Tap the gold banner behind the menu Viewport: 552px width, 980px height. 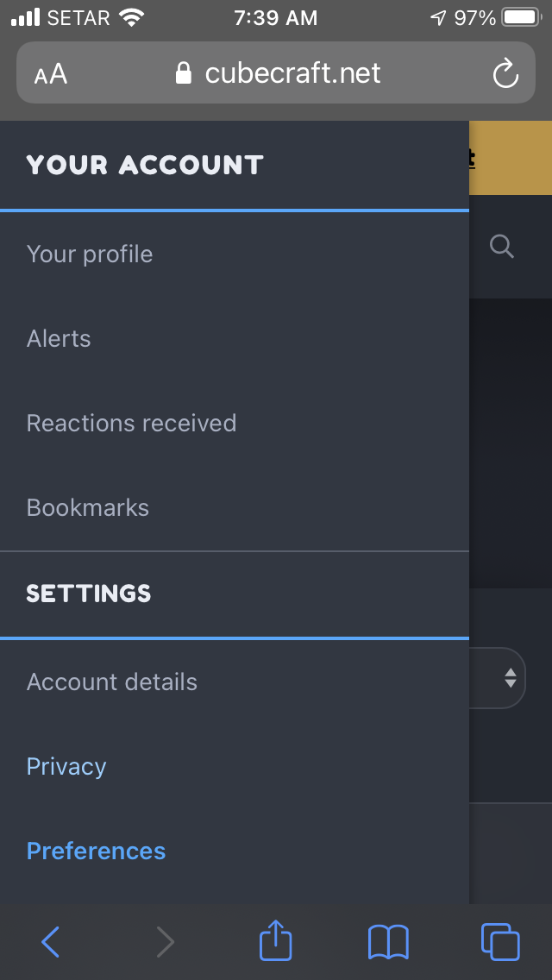(x=510, y=158)
